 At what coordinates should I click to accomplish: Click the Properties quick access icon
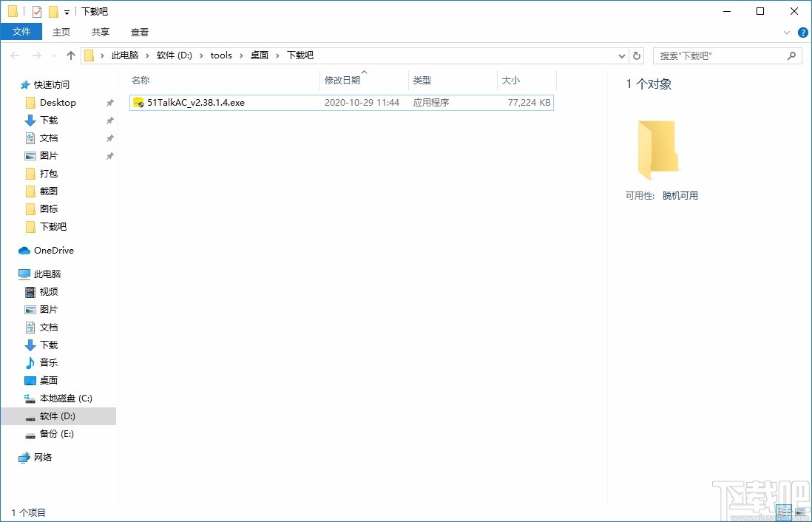coord(36,11)
